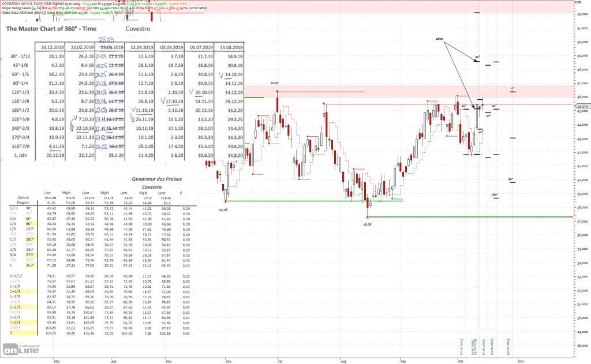Click the Degree label in price table
Screen dimensions: 591x364
[x=23, y=202]
